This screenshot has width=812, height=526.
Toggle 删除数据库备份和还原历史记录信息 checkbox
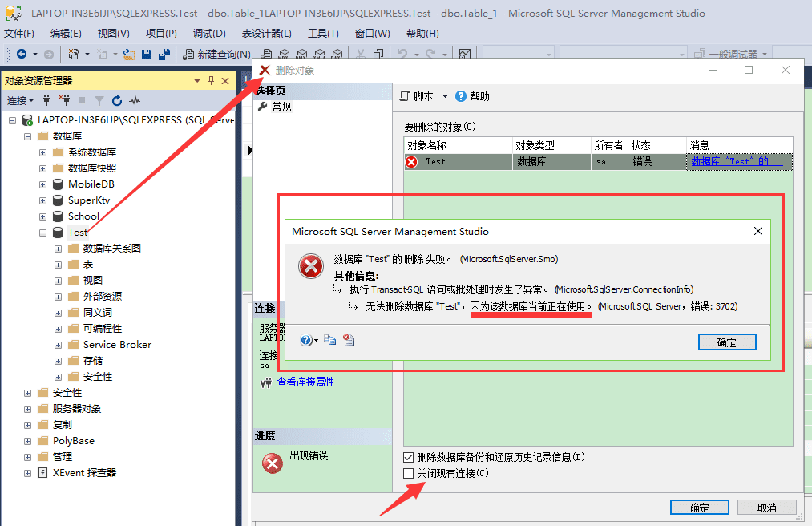pyautogui.click(x=408, y=457)
